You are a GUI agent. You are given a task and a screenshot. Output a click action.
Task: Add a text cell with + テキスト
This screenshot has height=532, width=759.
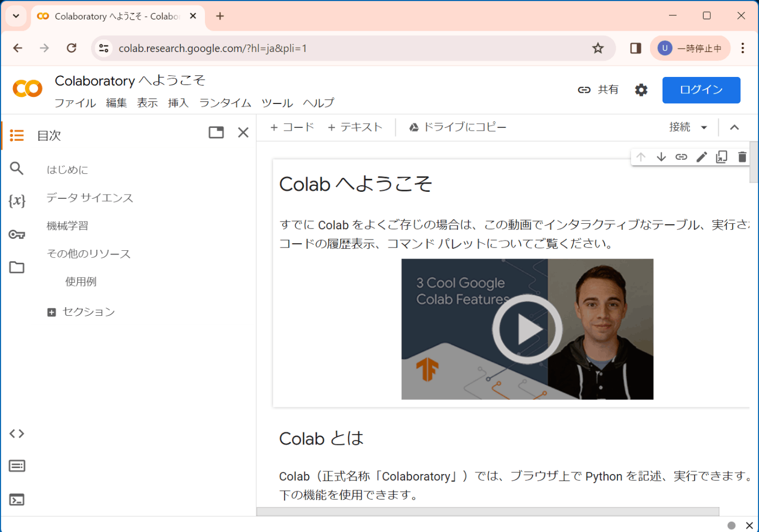point(355,127)
